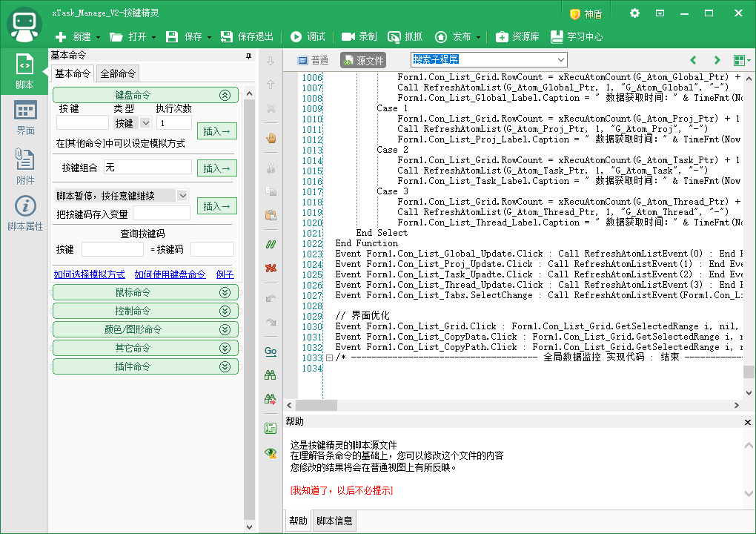Click the green comment slashes icon

click(271, 245)
